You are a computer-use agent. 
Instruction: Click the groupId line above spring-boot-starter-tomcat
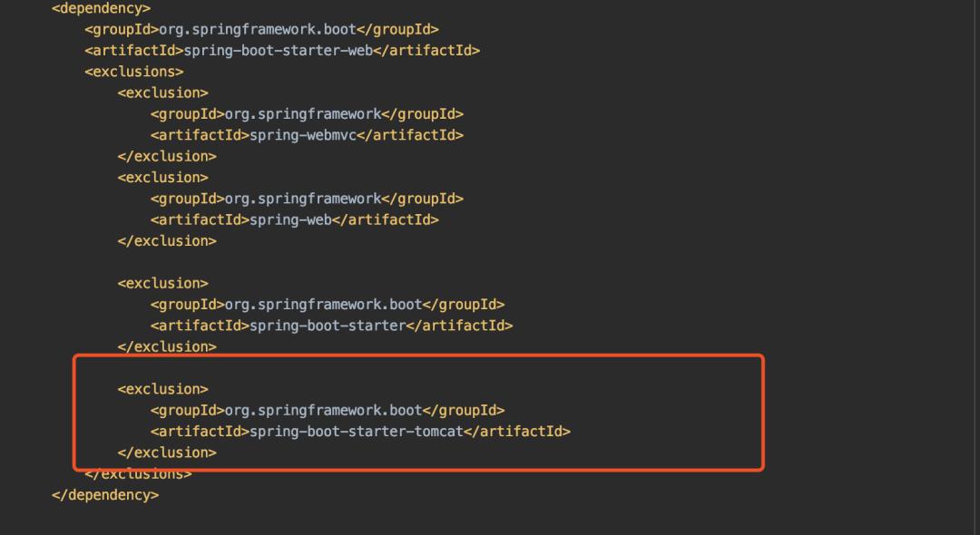327,411
